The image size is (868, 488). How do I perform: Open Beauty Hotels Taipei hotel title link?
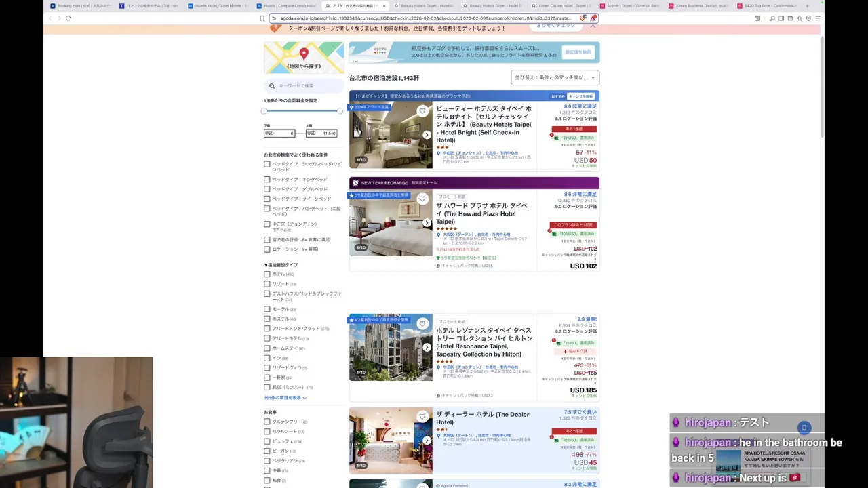click(484, 124)
